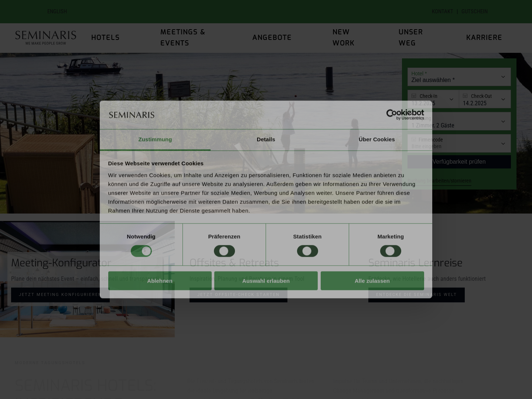Toggle the Notwendig cookie switch
Screen dimensions: 532x399
141,251
